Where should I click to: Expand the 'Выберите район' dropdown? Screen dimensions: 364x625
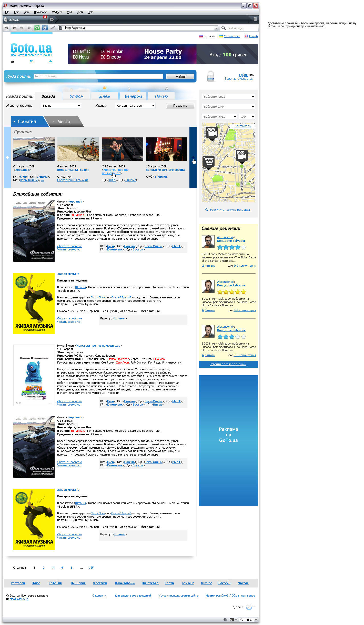pyautogui.click(x=228, y=107)
